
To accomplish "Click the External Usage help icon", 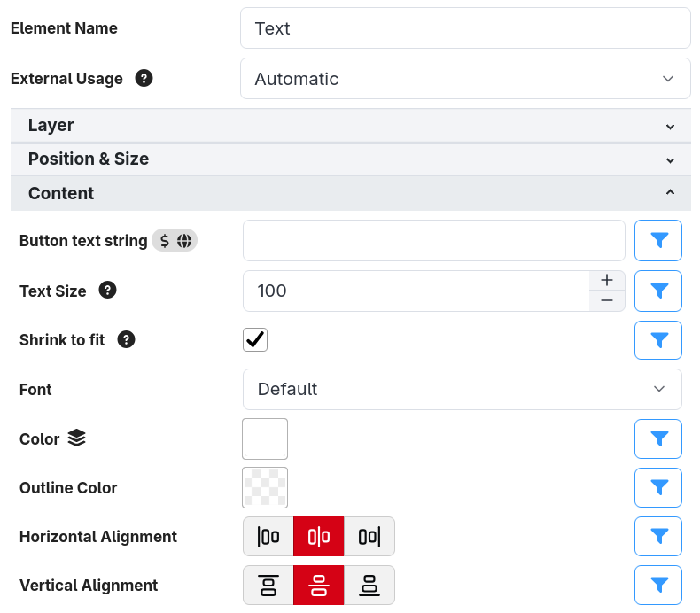I will coord(144,78).
